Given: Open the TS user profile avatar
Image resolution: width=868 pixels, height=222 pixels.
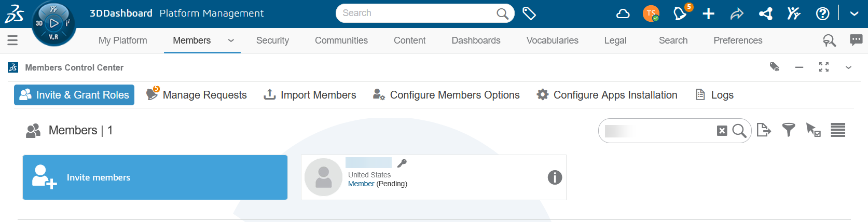Looking at the screenshot, I should click(x=651, y=13).
